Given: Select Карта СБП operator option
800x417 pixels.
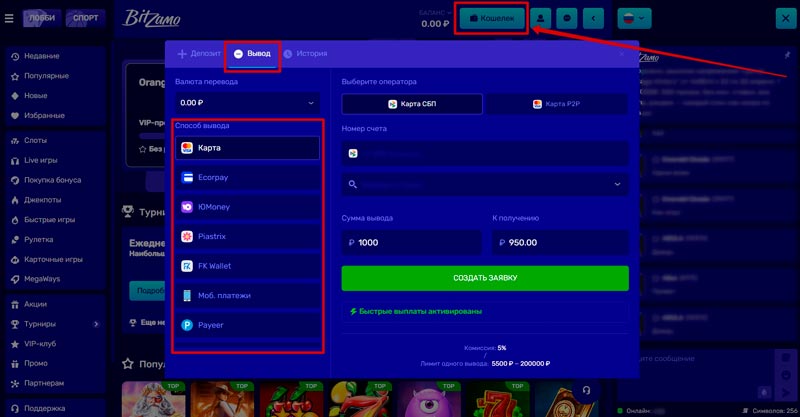Looking at the screenshot, I should pos(412,104).
